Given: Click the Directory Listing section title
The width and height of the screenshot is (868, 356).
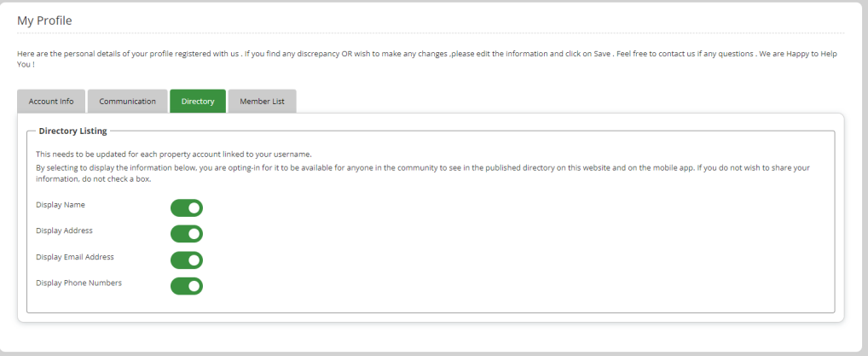Looking at the screenshot, I should click(72, 131).
